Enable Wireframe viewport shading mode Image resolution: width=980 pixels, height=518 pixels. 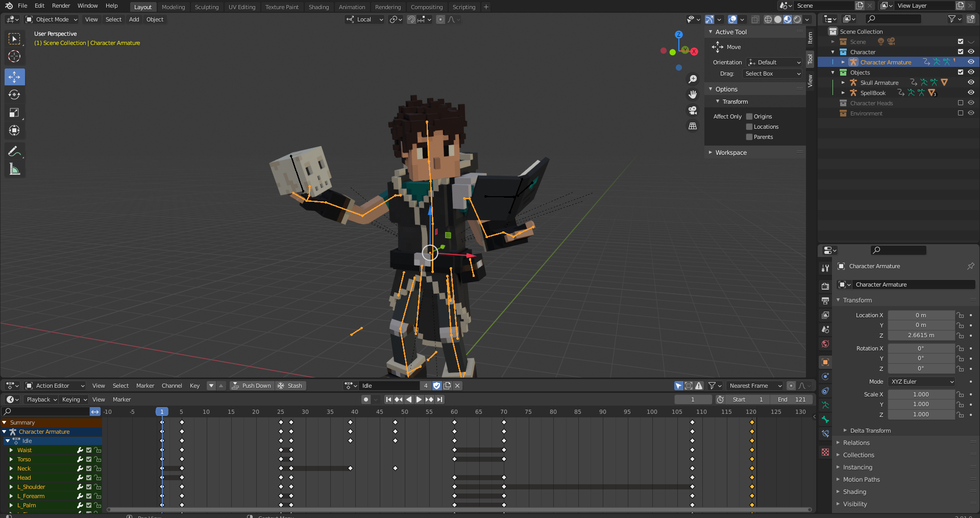[x=768, y=19]
